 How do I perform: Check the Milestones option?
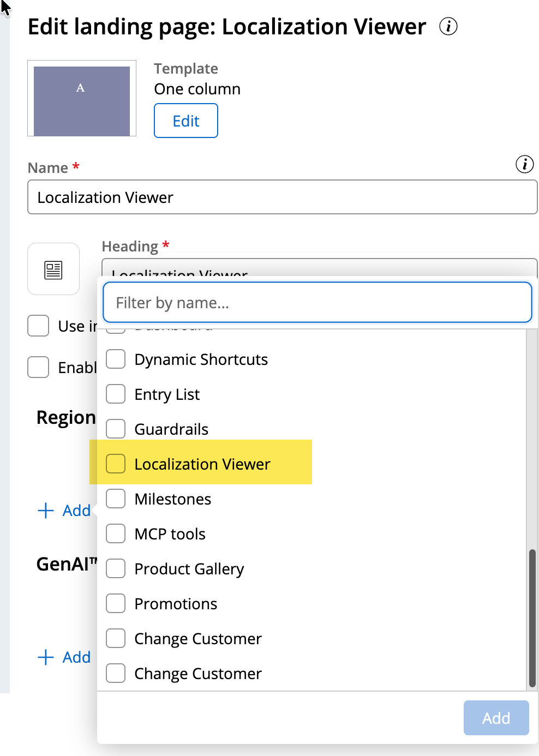pyautogui.click(x=116, y=499)
